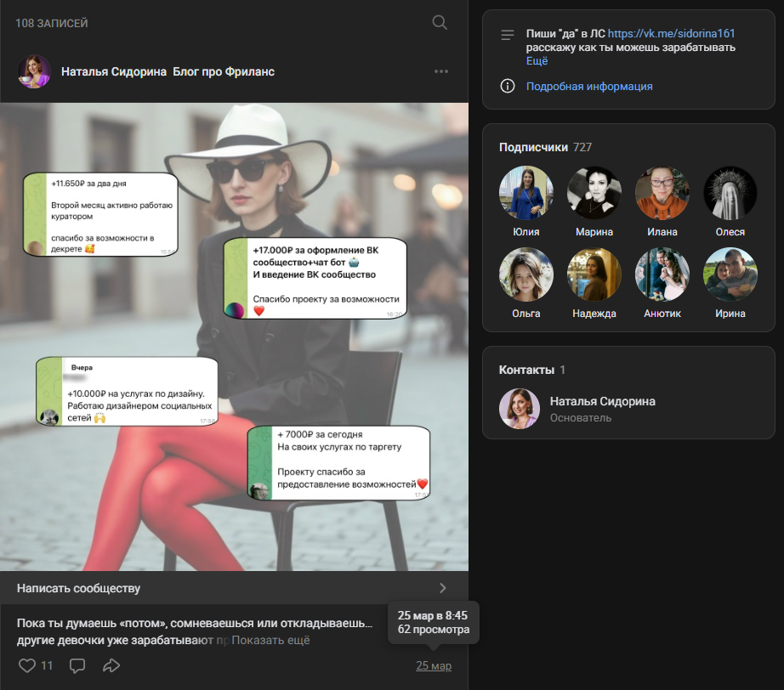
Task: Open search in the posts list
Action: [x=440, y=22]
